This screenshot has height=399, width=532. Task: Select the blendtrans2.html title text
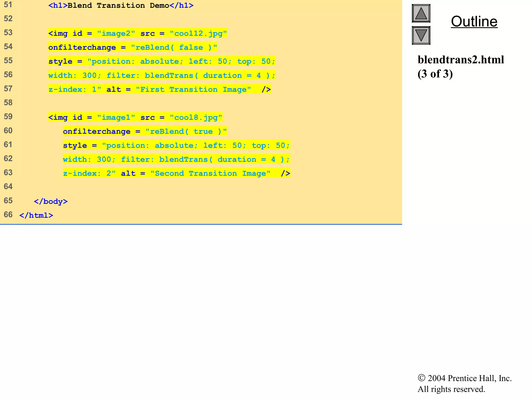461,60
